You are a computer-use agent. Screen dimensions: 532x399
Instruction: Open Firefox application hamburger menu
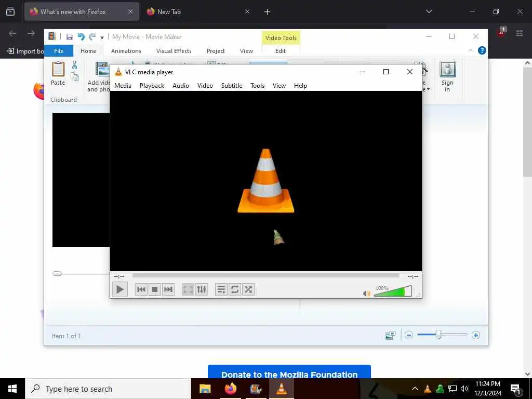[x=520, y=33]
